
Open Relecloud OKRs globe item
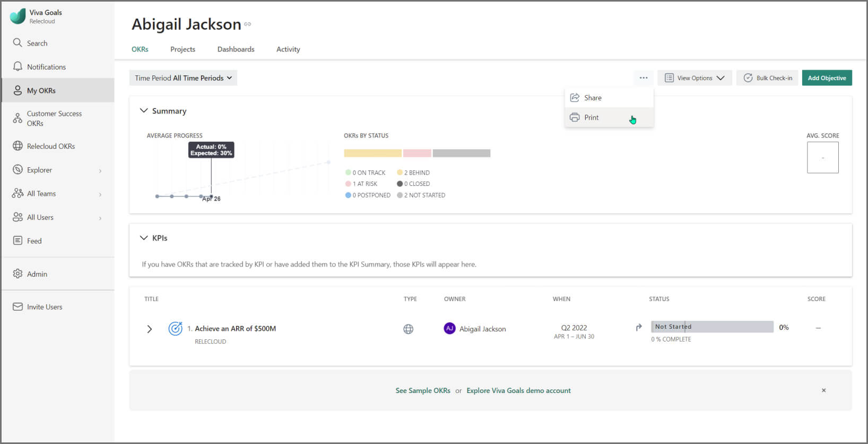pos(58,146)
